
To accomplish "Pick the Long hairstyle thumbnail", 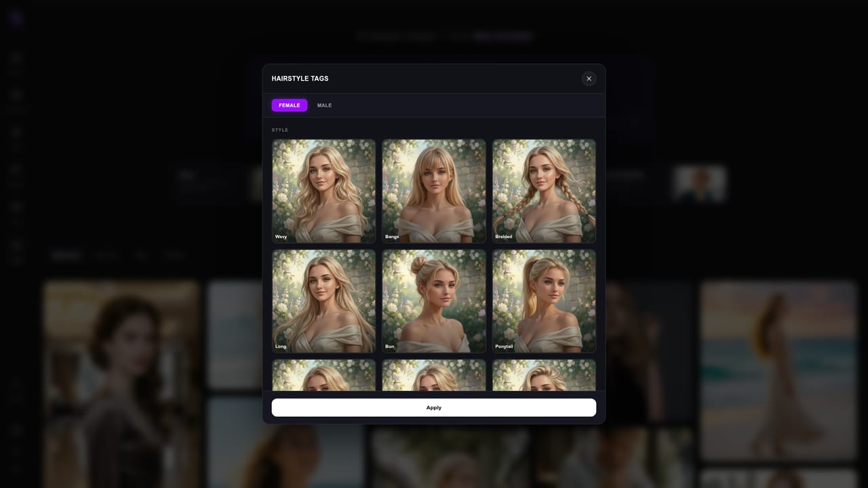I will [x=323, y=301].
